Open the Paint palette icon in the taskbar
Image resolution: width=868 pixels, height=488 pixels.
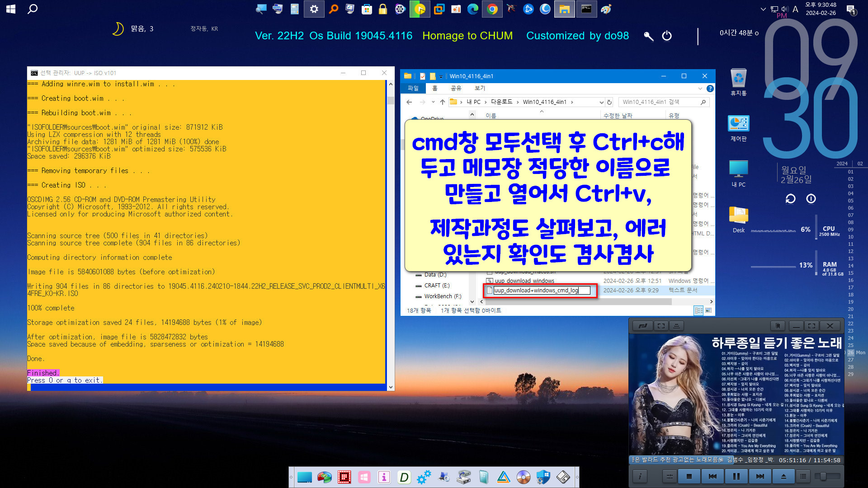pyautogui.click(x=606, y=9)
